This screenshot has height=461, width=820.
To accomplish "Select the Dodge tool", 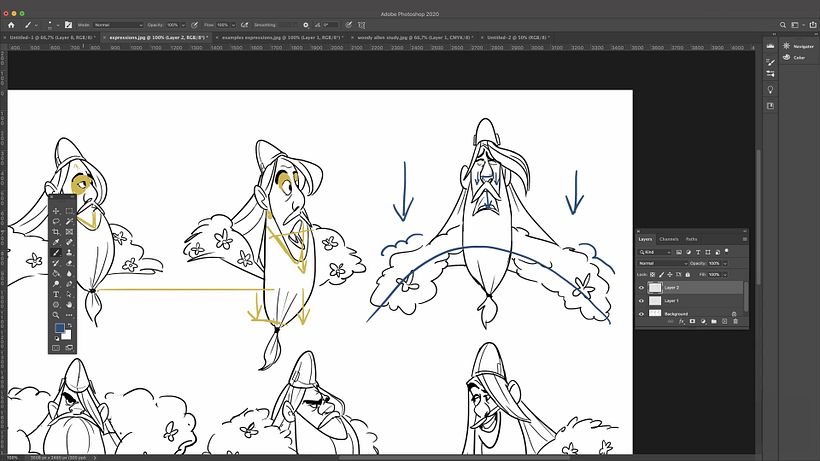I will pyautogui.click(x=56, y=284).
